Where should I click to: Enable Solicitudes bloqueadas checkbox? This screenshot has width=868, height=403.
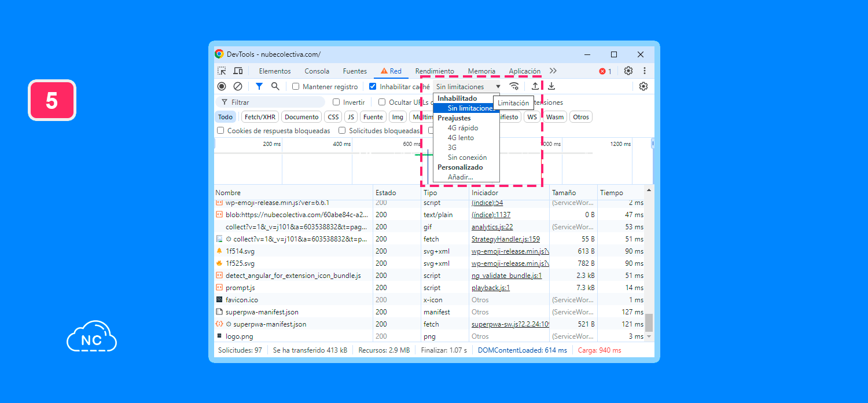[x=342, y=131]
